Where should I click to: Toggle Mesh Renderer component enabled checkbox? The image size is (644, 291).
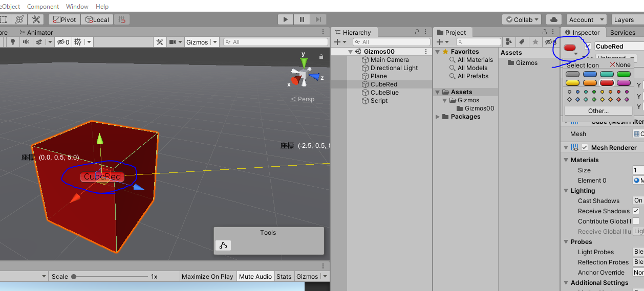coord(585,147)
